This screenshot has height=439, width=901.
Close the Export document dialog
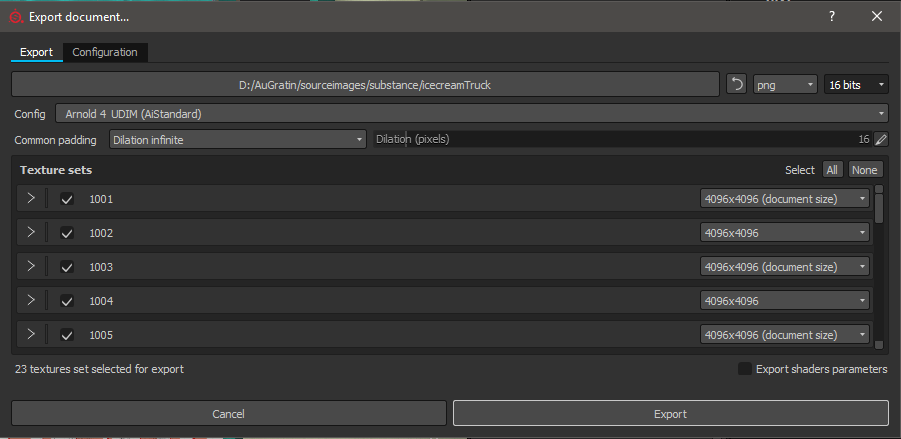[877, 17]
